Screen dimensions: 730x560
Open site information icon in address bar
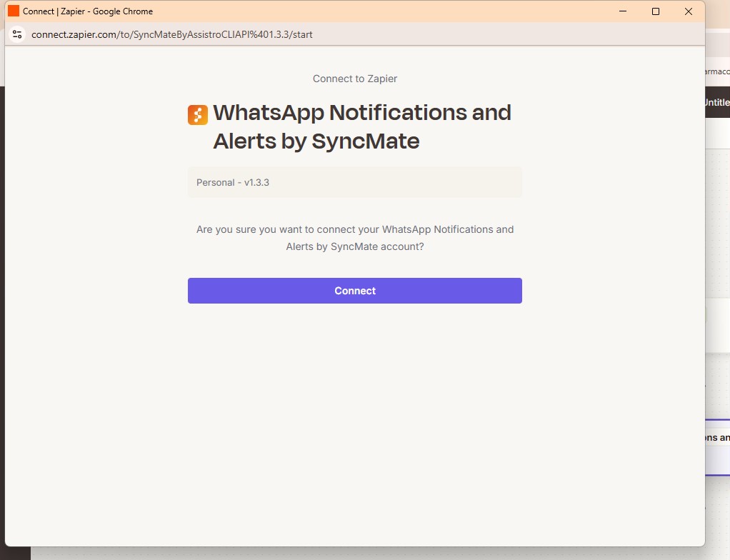(x=17, y=34)
